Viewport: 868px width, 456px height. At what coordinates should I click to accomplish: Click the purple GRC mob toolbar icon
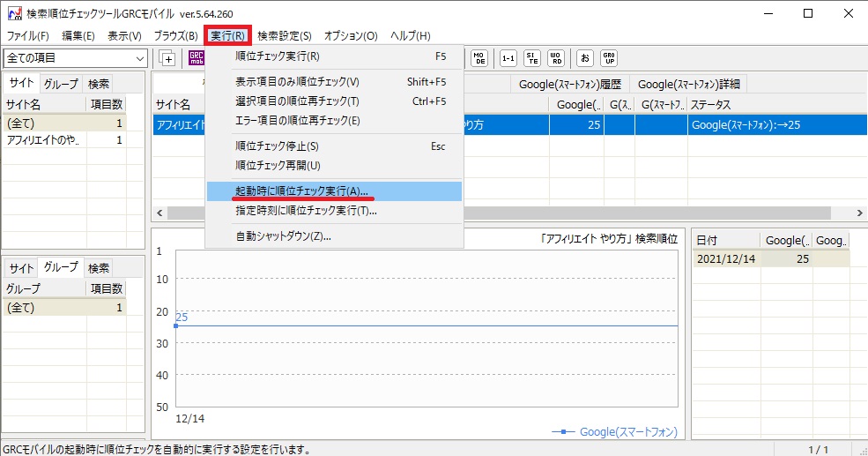click(197, 57)
